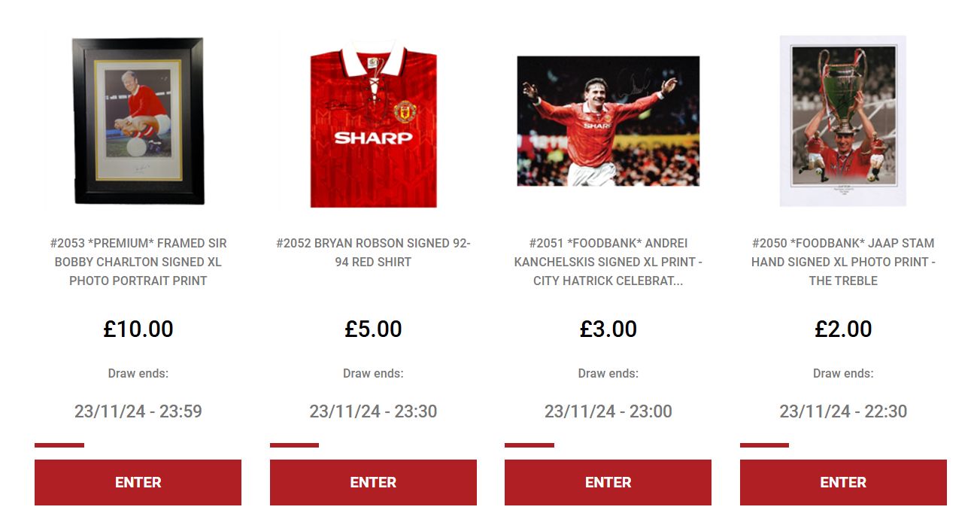This screenshot has height=522, width=980.
Task: Enter the £5.00 Bryan Robson shirt draw
Action: tap(373, 482)
